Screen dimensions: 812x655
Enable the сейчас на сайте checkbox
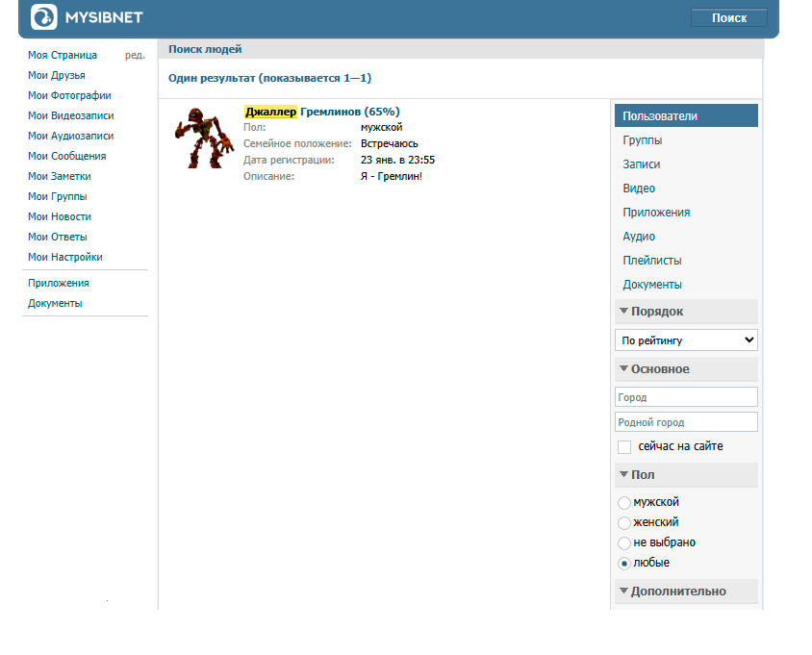pos(624,447)
